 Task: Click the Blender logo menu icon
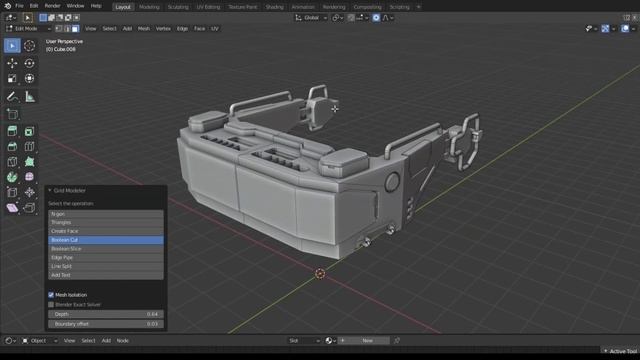click(7, 6)
